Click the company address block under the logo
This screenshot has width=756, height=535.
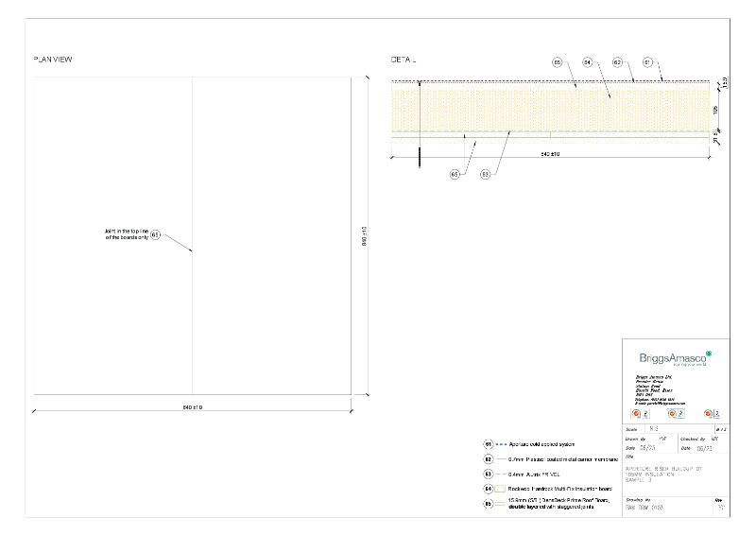click(x=660, y=389)
